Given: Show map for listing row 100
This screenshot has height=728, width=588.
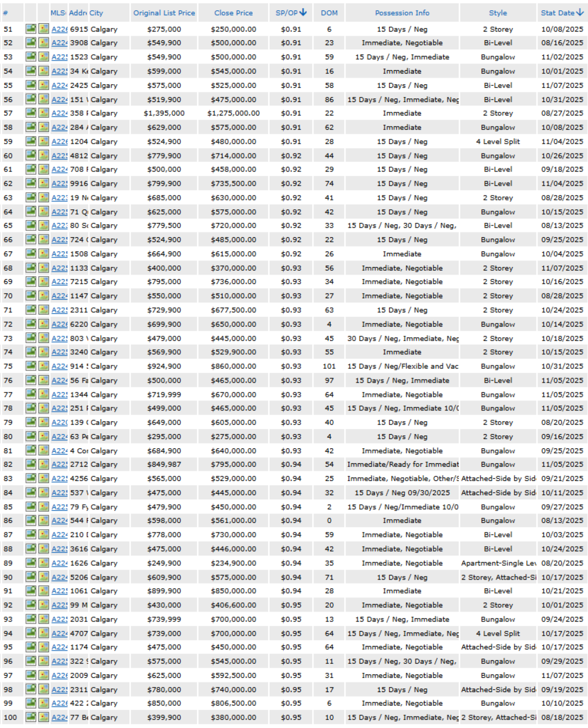Looking at the screenshot, I should (x=44, y=717).
